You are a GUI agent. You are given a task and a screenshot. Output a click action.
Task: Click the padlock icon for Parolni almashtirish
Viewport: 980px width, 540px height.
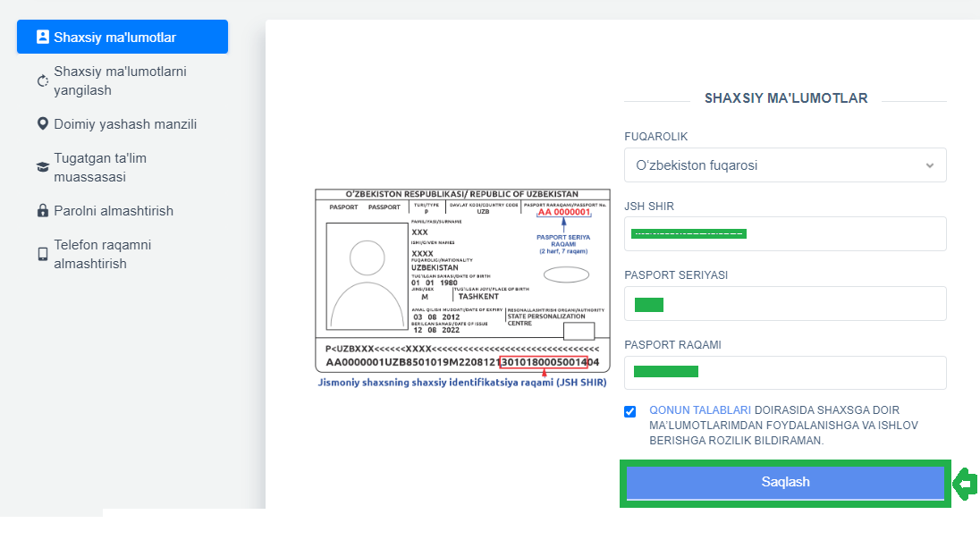[42, 211]
